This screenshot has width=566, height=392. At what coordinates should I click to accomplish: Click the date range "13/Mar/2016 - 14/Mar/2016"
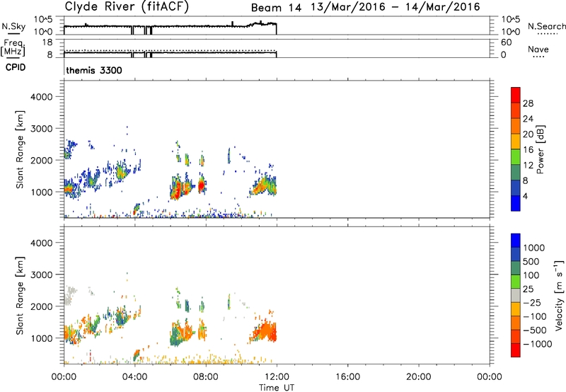coord(395,7)
